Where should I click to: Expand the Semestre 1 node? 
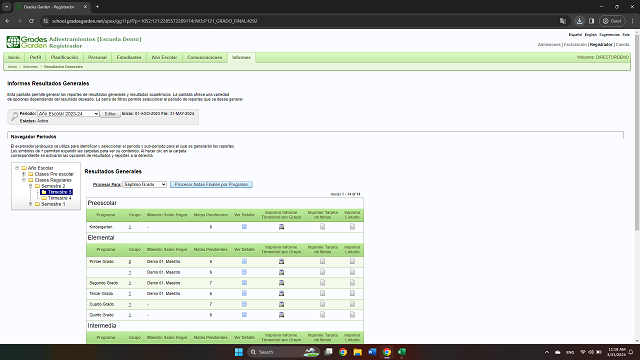[x=30, y=204]
